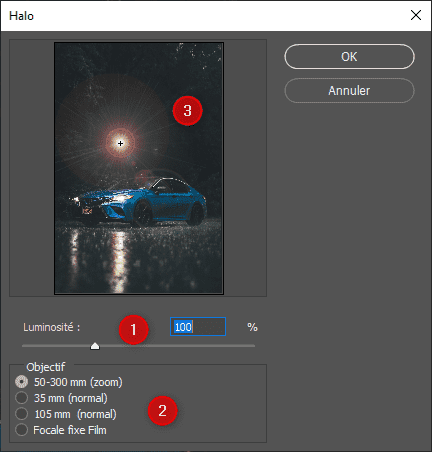
Task: Close the Halo dialog with X
Action: [416, 15]
